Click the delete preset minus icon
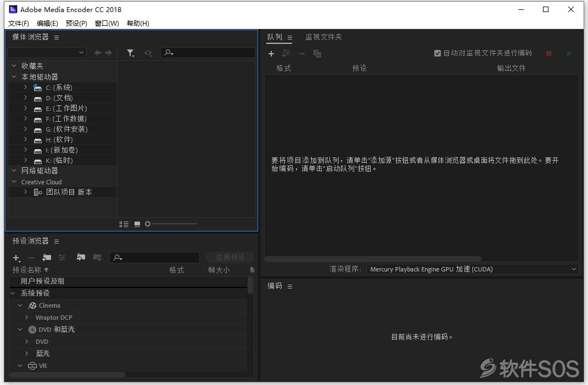This screenshot has width=588, height=385. click(x=31, y=258)
